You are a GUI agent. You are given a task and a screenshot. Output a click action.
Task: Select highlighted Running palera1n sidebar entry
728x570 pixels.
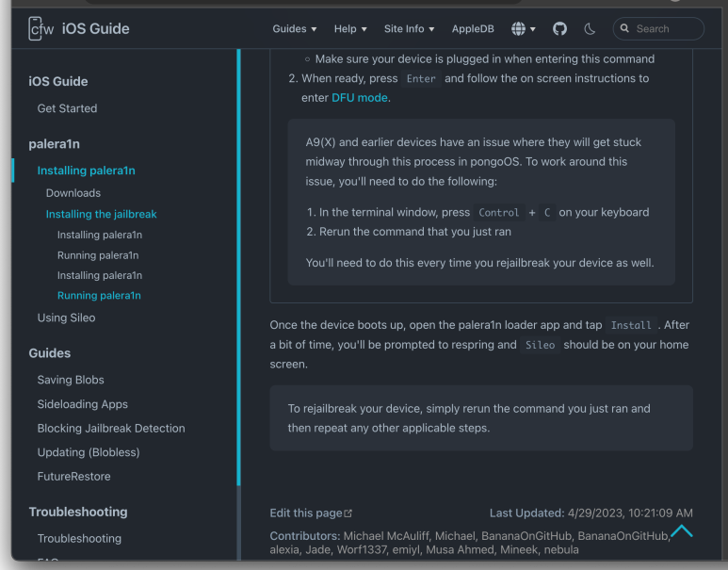coord(99,296)
